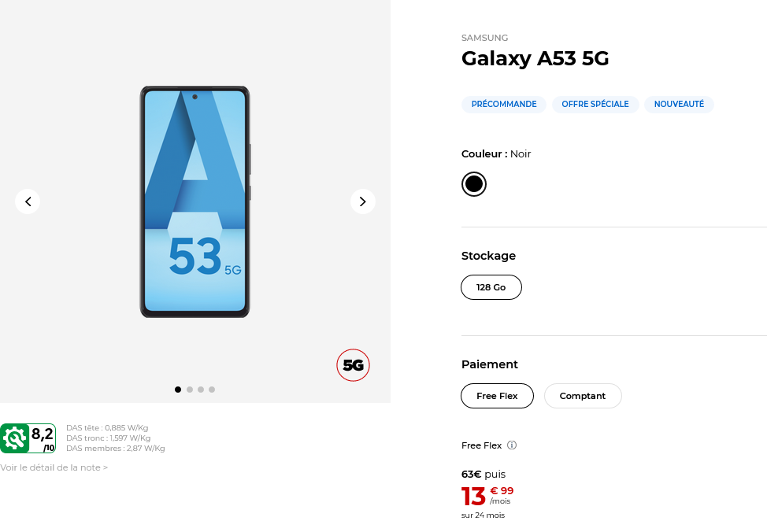Click the Offre spéciale tag

coord(595,104)
